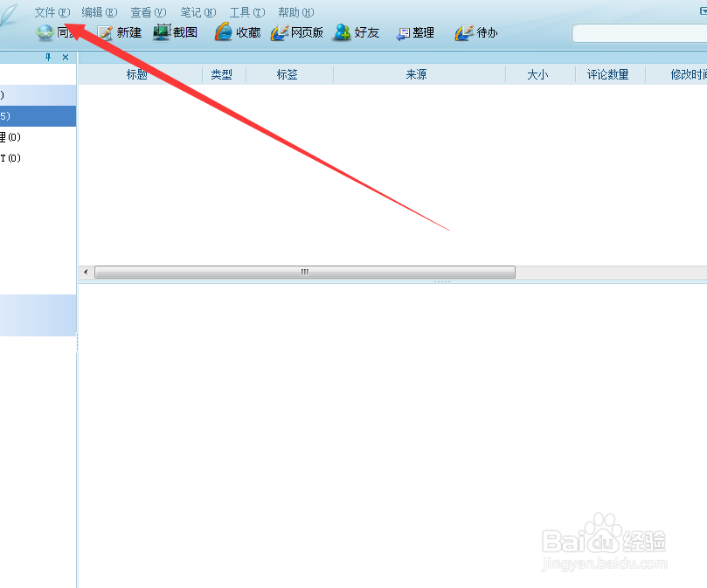Click the 整理 organize icon
This screenshot has height=588, width=707.
tap(403, 34)
